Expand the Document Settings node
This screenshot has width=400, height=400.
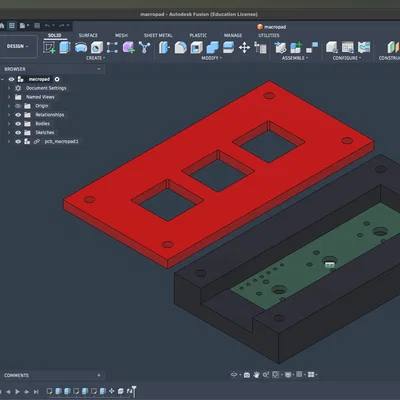click(9, 88)
